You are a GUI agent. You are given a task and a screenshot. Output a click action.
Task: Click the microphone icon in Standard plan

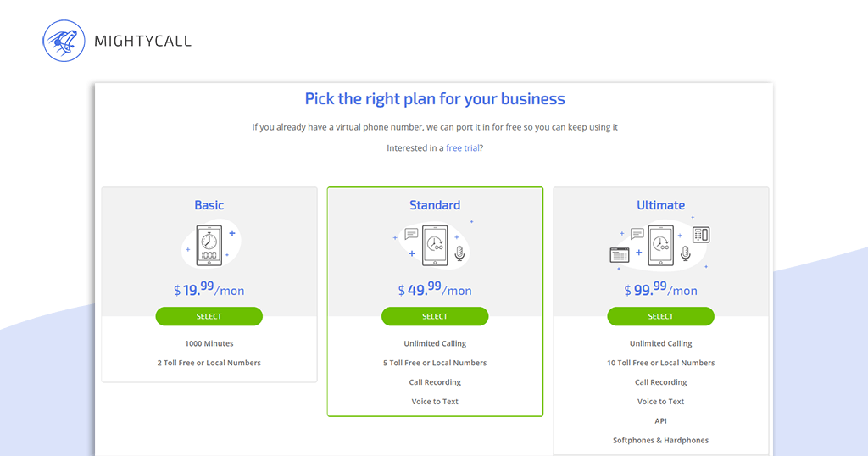459,253
